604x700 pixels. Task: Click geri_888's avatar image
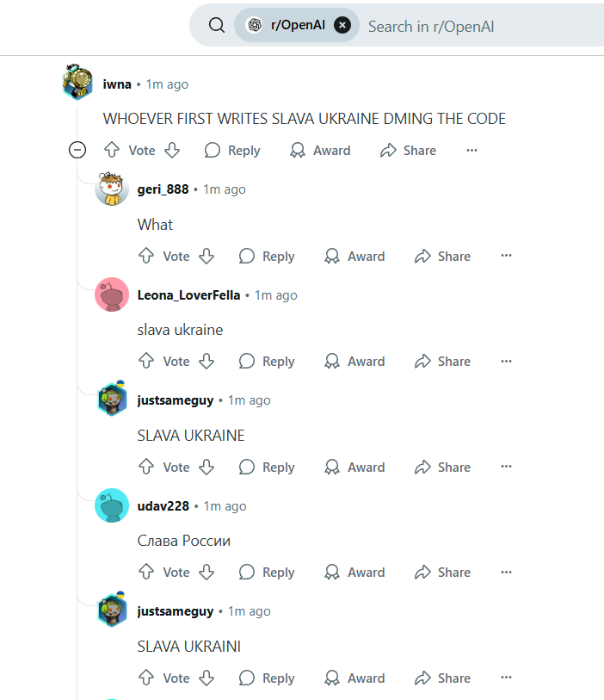(x=112, y=189)
